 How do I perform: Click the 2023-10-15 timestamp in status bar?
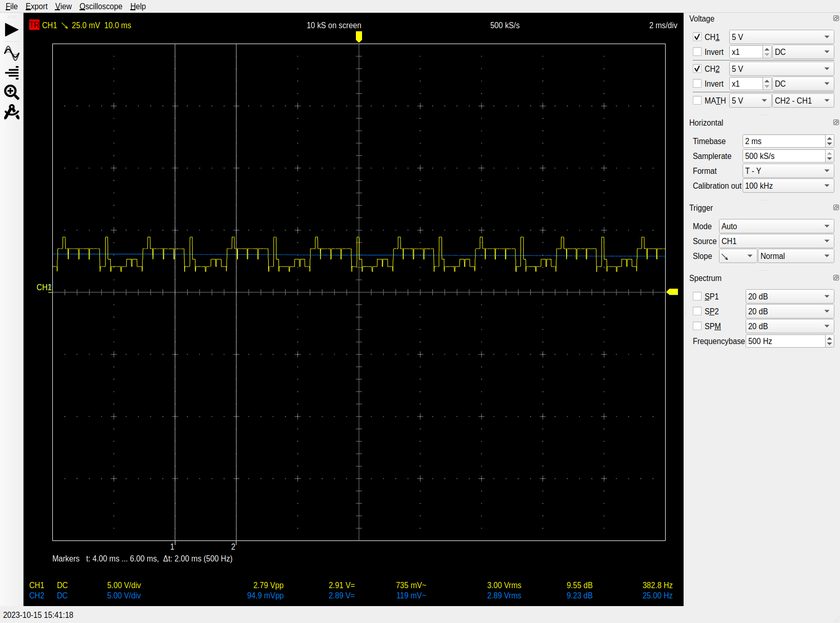coord(38,615)
